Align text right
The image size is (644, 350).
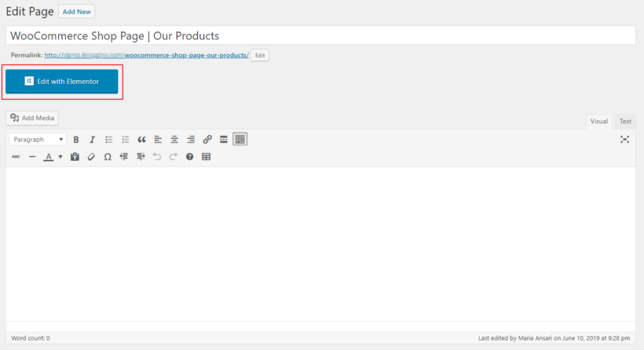pyautogui.click(x=191, y=140)
